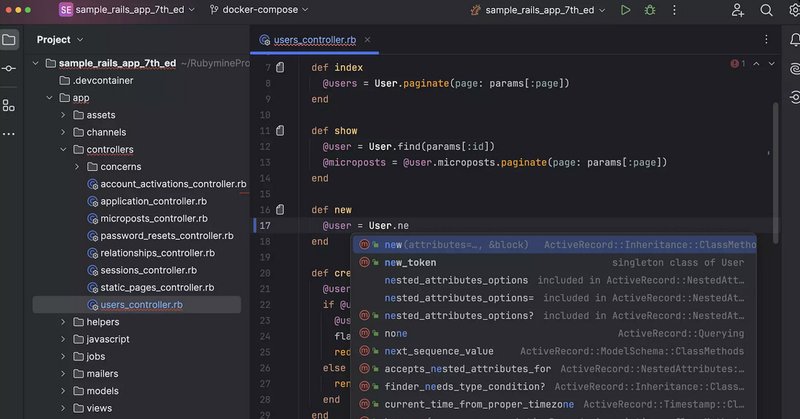Open project name dropdown in title bar
Screen dimensions: 800x419
(135, 10)
